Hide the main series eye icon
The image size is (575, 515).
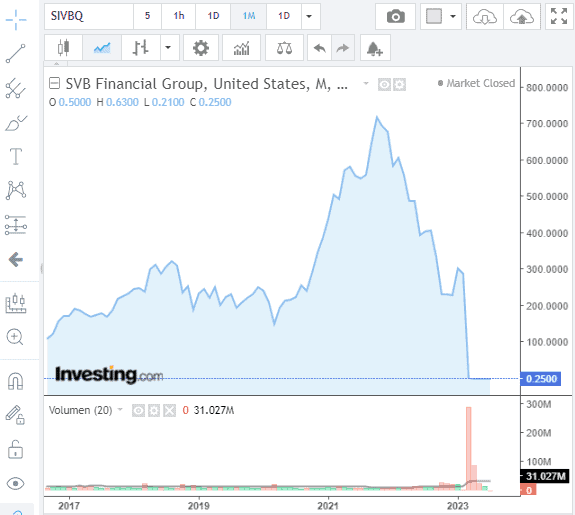tap(384, 85)
